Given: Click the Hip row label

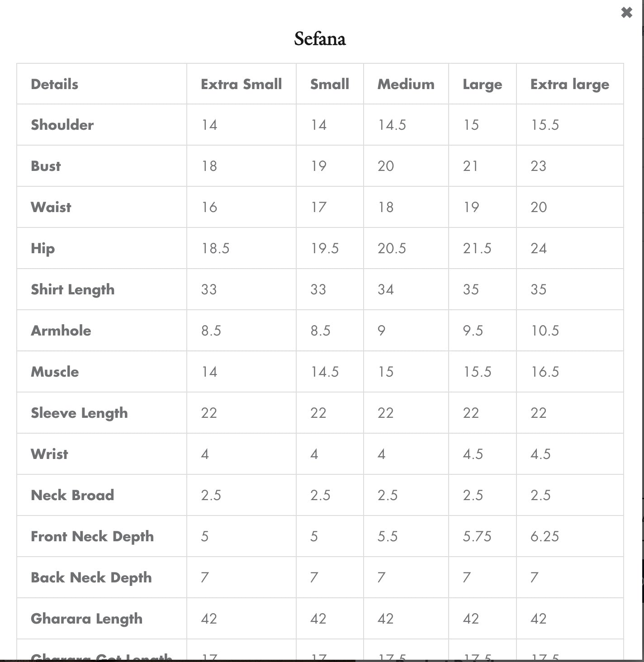Looking at the screenshot, I should (x=43, y=248).
